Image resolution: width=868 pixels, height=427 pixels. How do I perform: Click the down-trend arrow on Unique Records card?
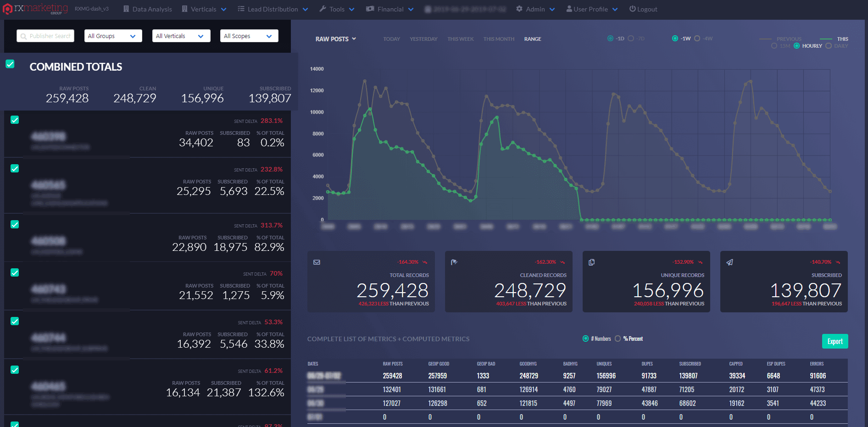[x=700, y=262]
